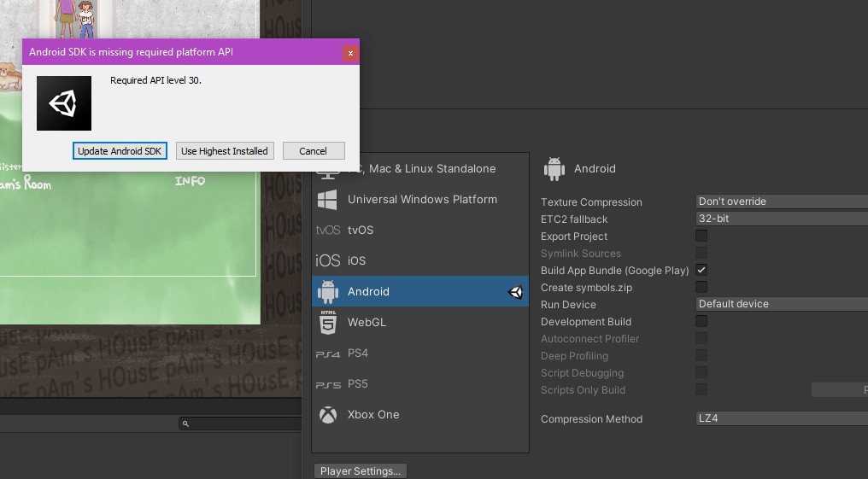Select the tvOS platform icon

328,230
